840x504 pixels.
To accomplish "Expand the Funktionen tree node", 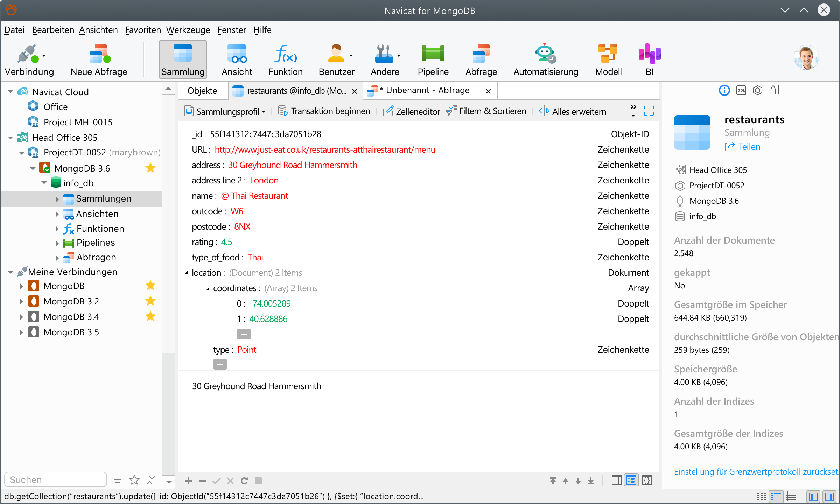I will 57,229.
